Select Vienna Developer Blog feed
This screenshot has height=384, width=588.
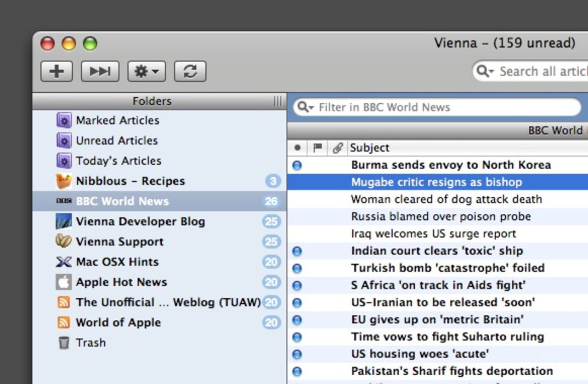140,221
